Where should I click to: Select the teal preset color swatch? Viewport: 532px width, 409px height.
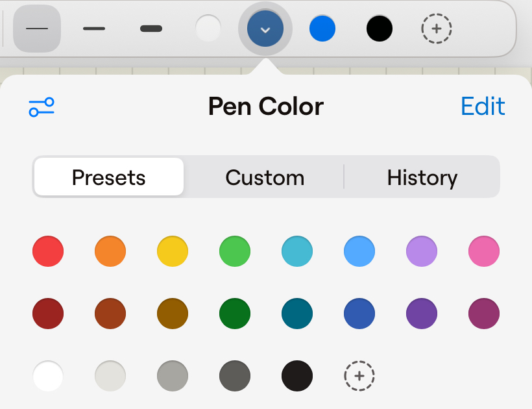[296, 251]
